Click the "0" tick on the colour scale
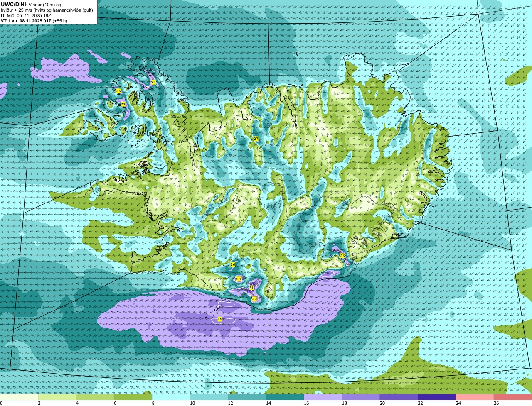The width and height of the screenshot is (532, 406). click(1, 403)
